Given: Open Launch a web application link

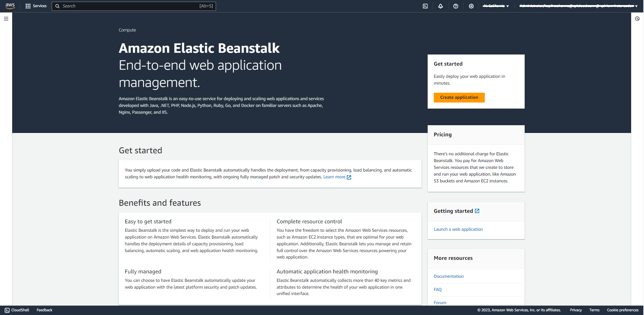Looking at the screenshot, I should click(458, 229).
